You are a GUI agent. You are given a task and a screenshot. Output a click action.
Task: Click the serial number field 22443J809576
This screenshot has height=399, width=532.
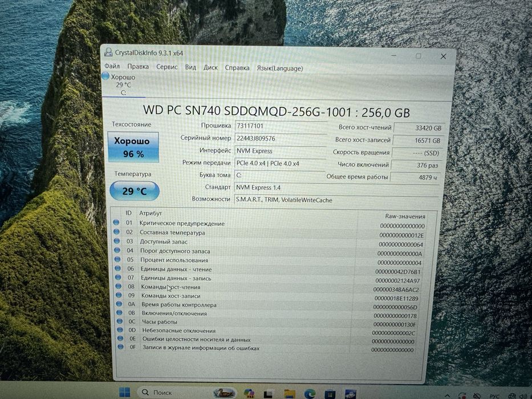[x=279, y=139]
